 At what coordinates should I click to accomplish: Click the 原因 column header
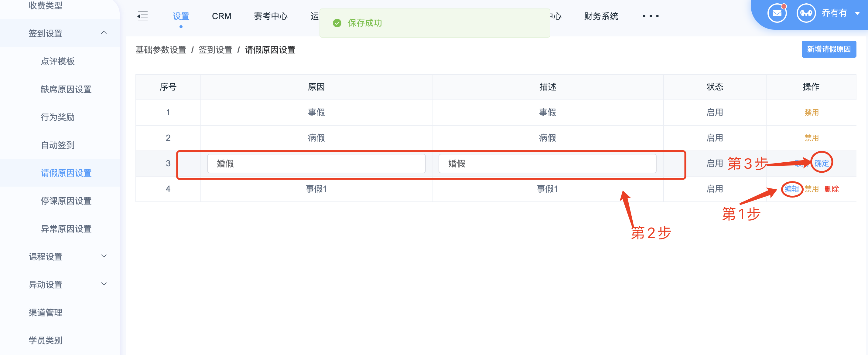pos(316,87)
